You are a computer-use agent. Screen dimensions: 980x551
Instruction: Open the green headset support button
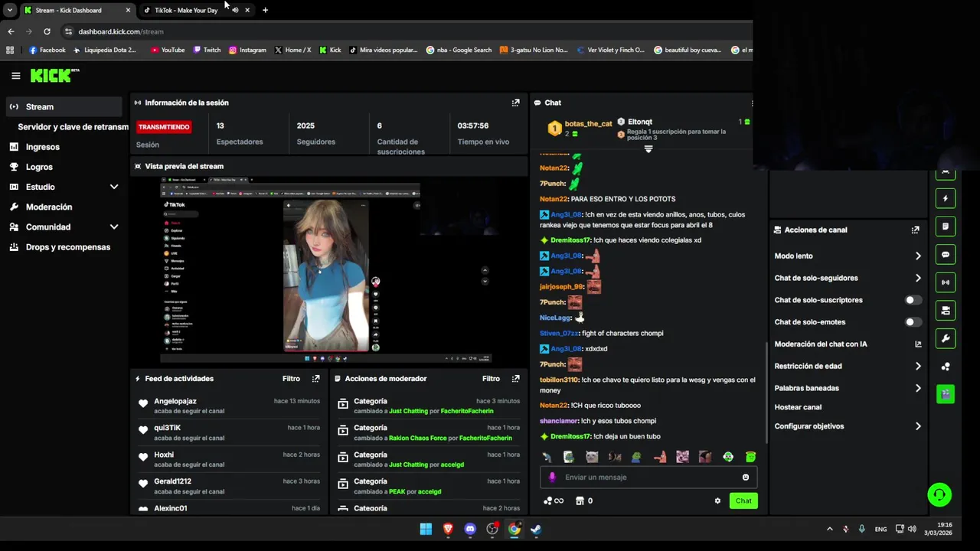939,494
